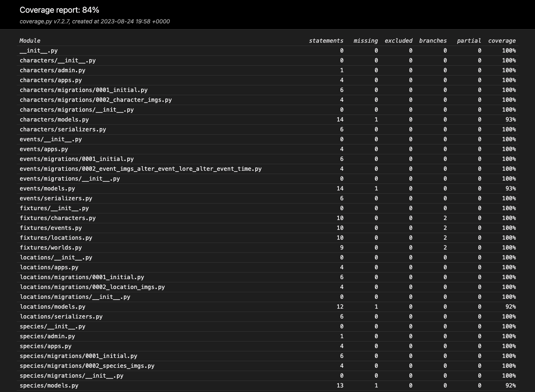This screenshot has height=392, width=535.
Task: Sort by the coverage column header
Action: [502, 41]
